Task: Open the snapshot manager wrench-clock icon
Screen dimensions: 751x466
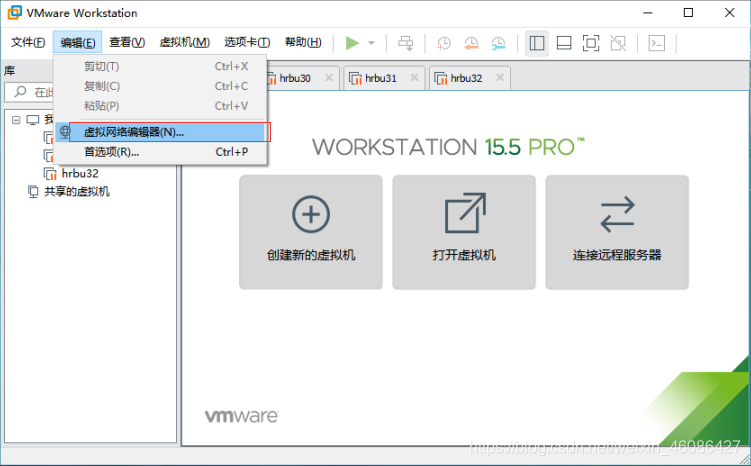Action: click(x=499, y=43)
